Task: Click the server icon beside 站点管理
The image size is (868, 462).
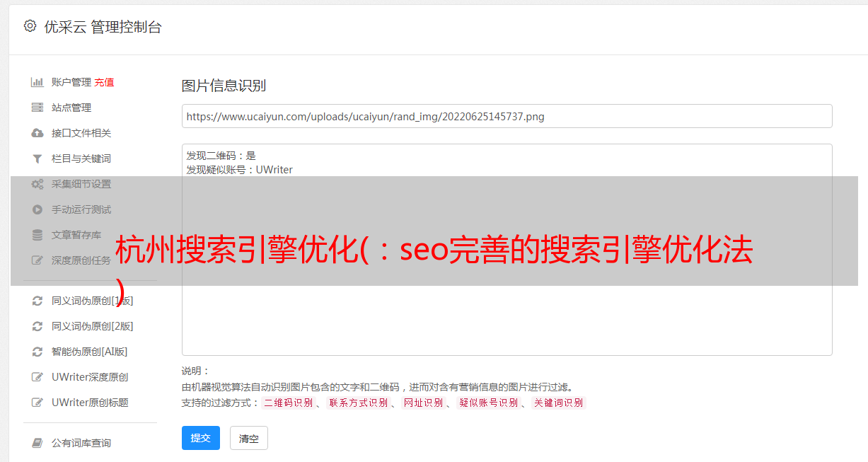Action: (x=37, y=108)
